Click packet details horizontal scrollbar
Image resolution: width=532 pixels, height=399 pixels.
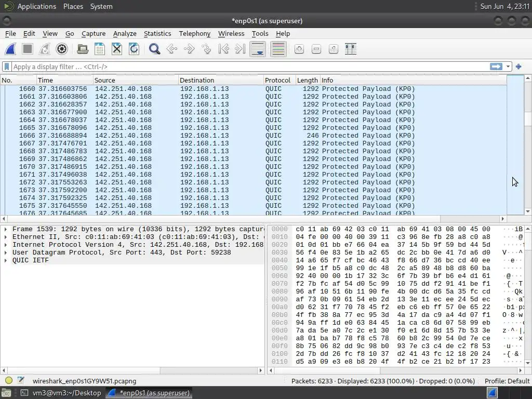[x=132, y=370]
